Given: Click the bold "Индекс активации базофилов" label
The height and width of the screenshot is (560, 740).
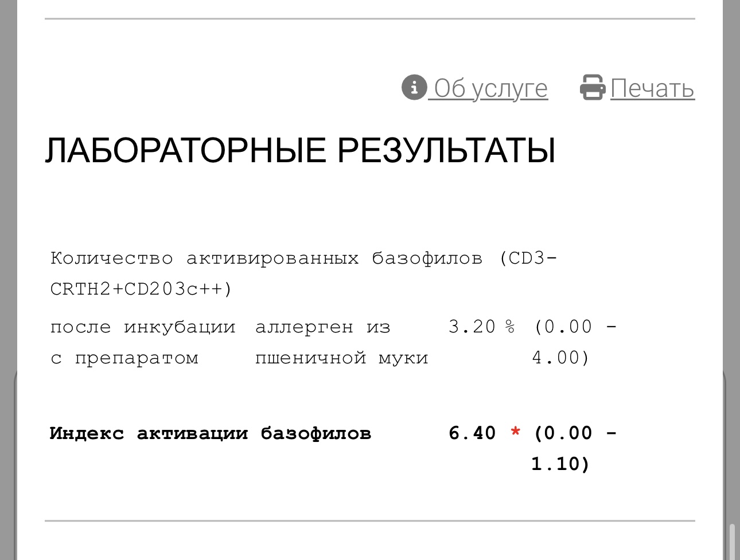Looking at the screenshot, I should point(211,433).
